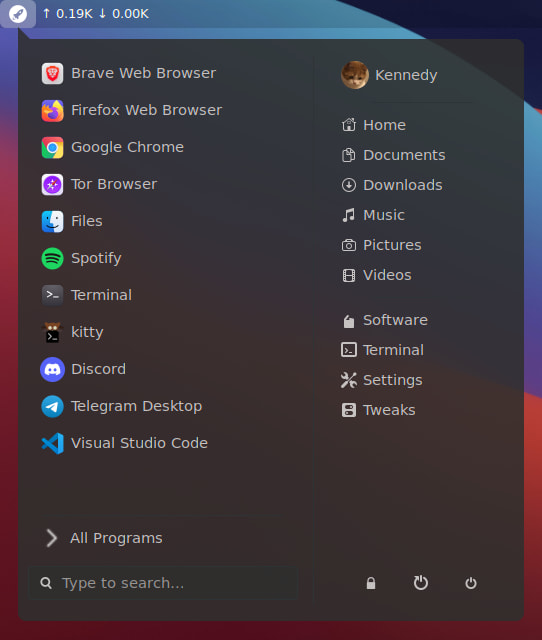Click the shutdown power icon
This screenshot has width=542, height=640.
[x=471, y=583]
